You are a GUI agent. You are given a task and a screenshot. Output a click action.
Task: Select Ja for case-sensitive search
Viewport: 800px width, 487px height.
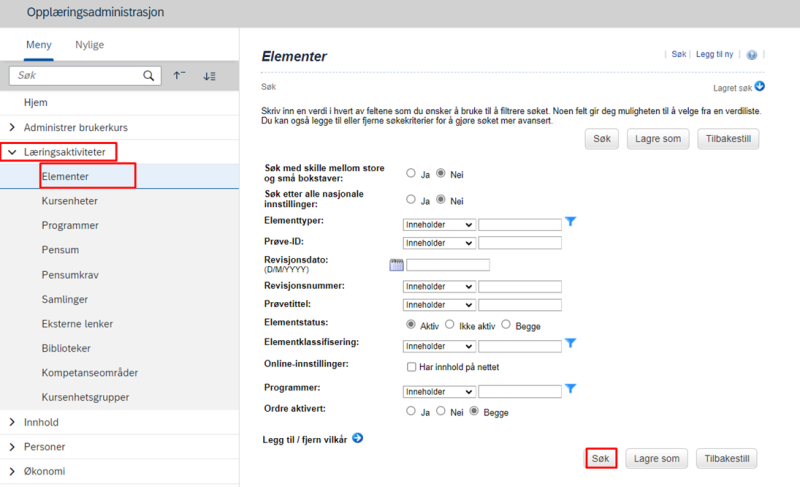click(411, 173)
